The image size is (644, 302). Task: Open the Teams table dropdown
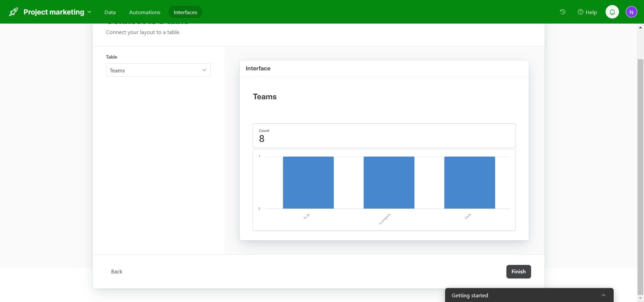pyautogui.click(x=158, y=70)
